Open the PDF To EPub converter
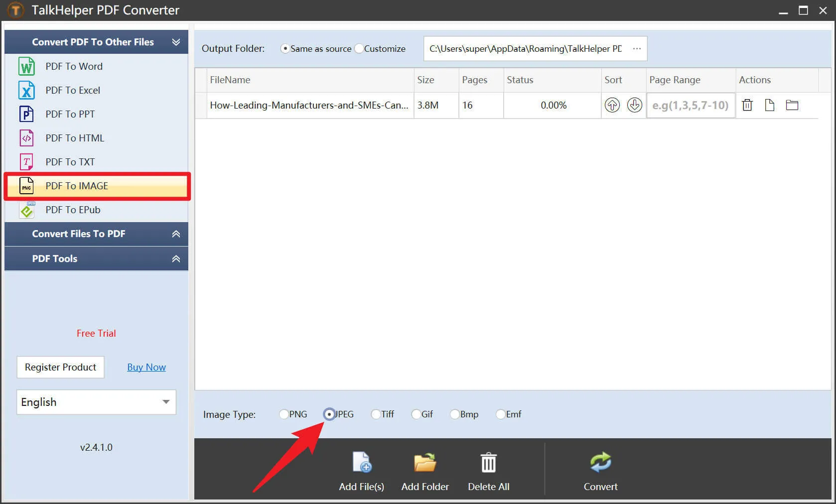 coord(72,210)
